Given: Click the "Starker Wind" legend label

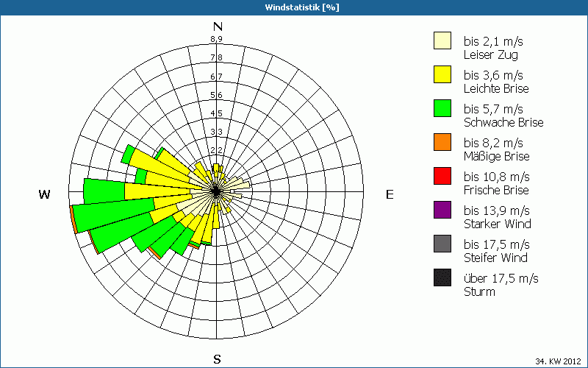Looking at the screenshot, I should tap(498, 224).
